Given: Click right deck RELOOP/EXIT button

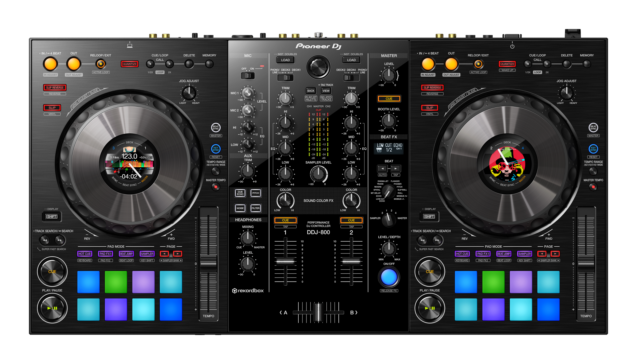Looking at the screenshot, I should (478, 64).
